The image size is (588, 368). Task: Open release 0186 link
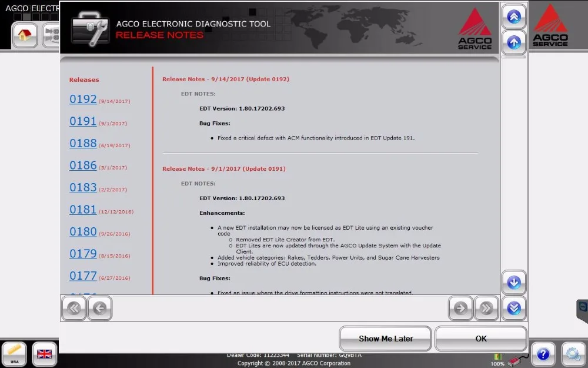pos(83,165)
